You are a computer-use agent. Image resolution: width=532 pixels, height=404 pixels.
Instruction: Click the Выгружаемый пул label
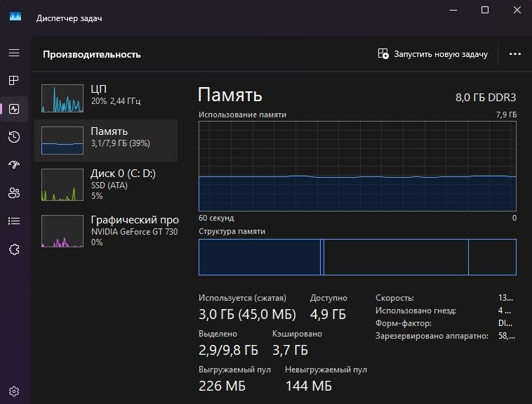click(x=234, y=370)
